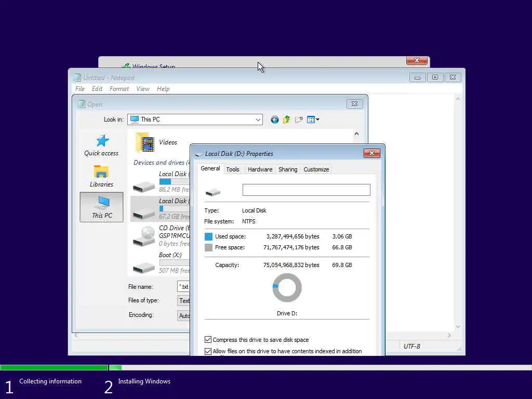The height and width of the screenshot is (399, 532).
Task: Toggle Allow files on this drive indexed checkbox
Action: click(x=208, y=351)
